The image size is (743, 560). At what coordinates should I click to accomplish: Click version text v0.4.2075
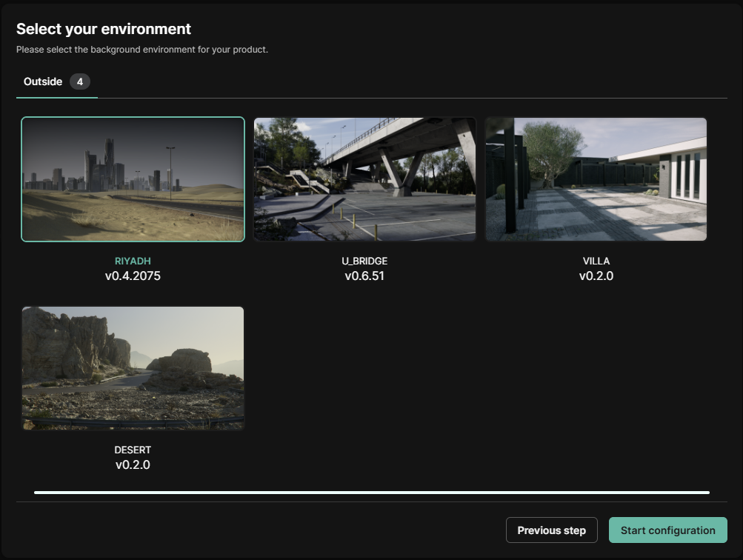[133, 276]
